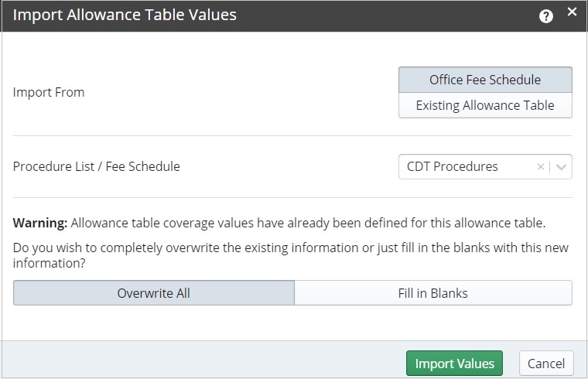Open the help question mark icon
Image resolution: width=588 pixels, height=379 pixels.
point(546,15)
